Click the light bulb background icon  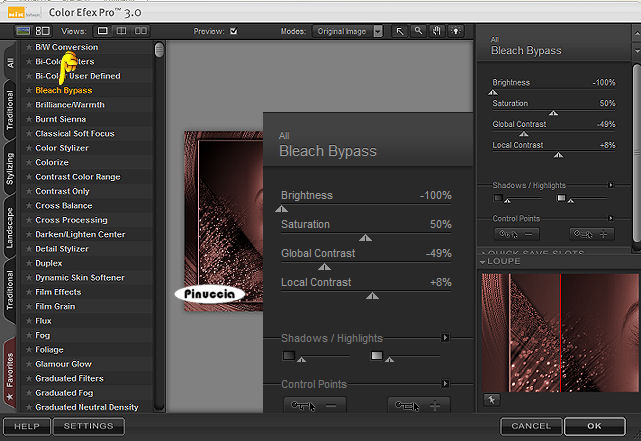coord(456,31)
